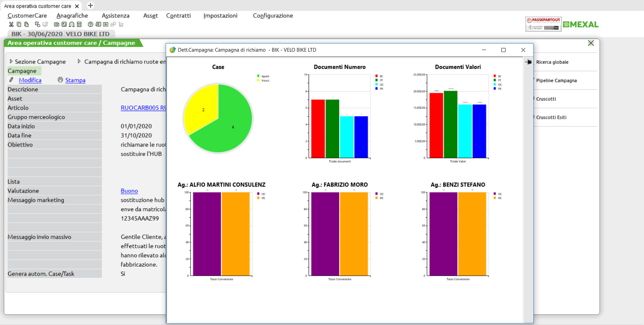Open Pipeline Campagna from side panel
Viewport: 644px width, 325px height.
pyautogui.click(x=556, y=80)
